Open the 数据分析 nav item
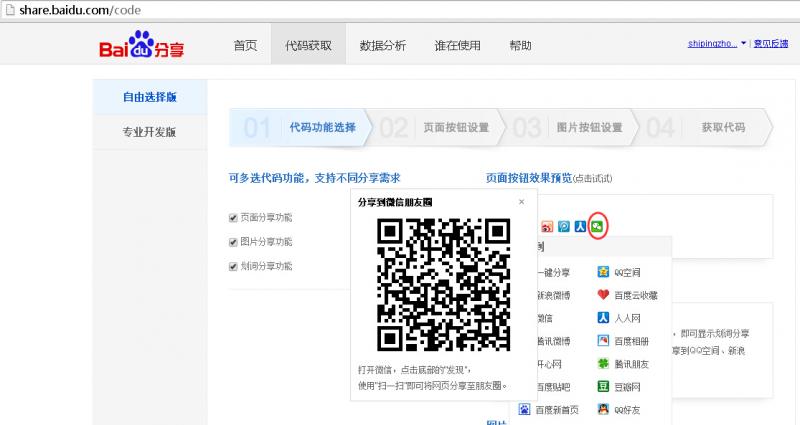 [x=383, y=45]
